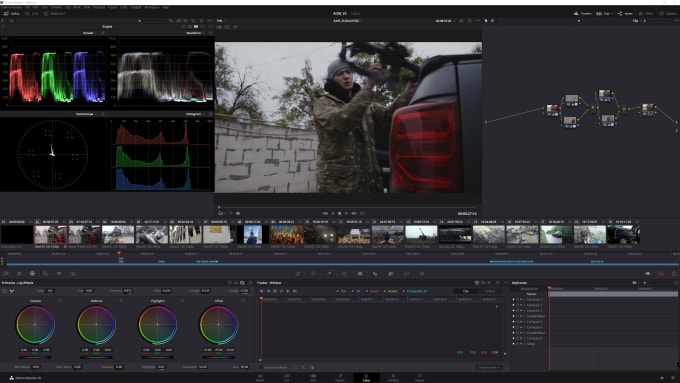Image resolution: width=680 pixels, height=383 pixels.
Task: Track reverse in the Tracker palette
Action: pos(268,291)
